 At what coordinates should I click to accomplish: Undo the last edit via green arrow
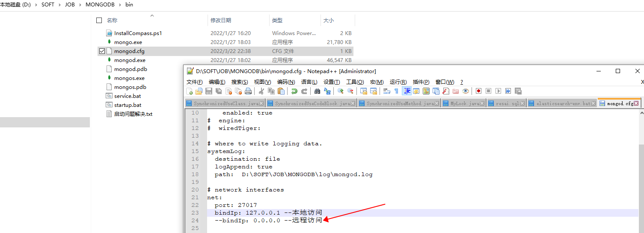click(x=294, y=91)
